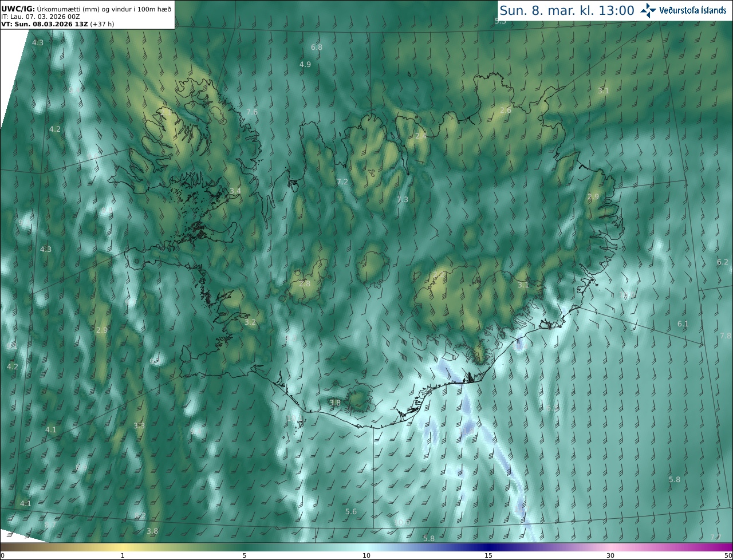The width and height of the screenshot is (733, 560).
Task: Click the map value '3.2'
Action: click(250, 322)
